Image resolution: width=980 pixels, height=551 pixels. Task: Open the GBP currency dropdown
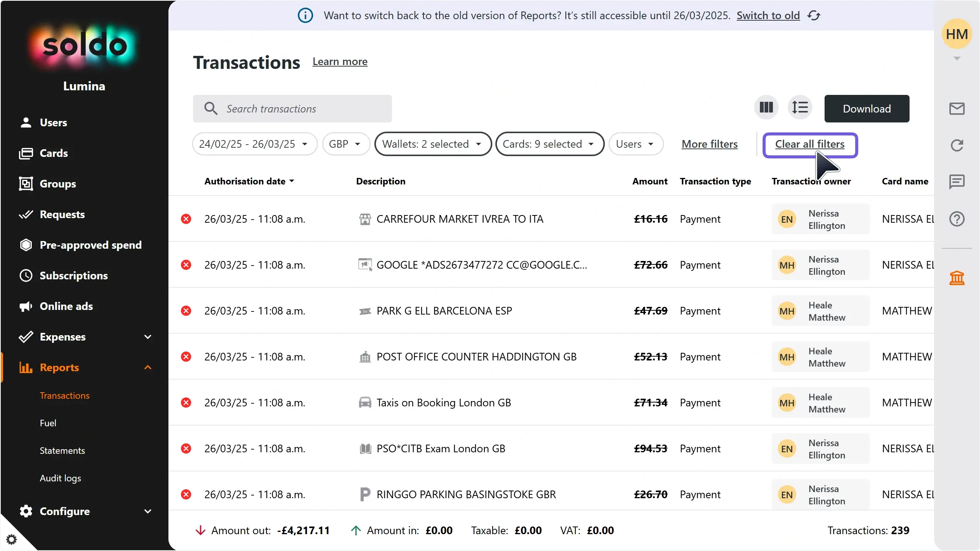click(x=345, y=144)
